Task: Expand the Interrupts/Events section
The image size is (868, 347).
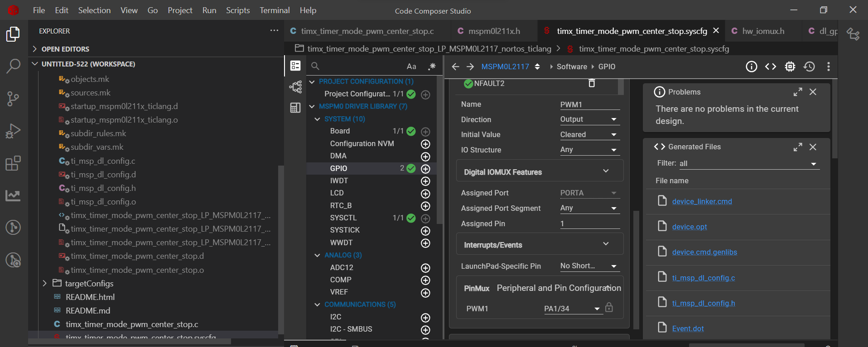Action: (x=540, y=245)
